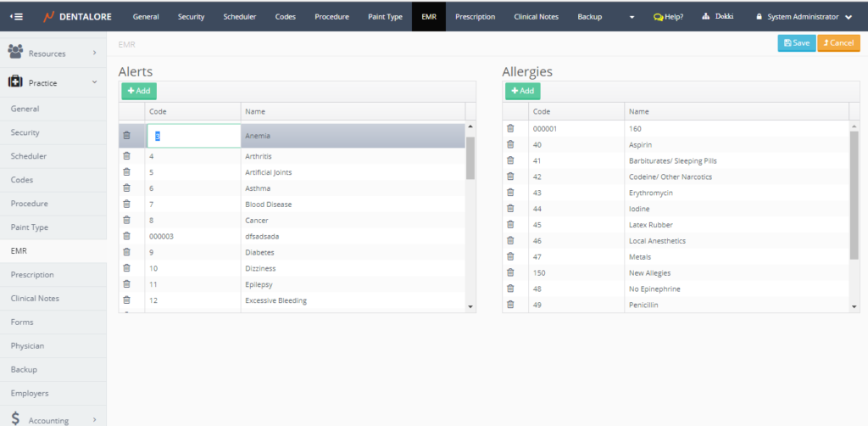868x426 pixels.
Task: Expand the Resources sidebar section
Action: click(x=53, y=53)
